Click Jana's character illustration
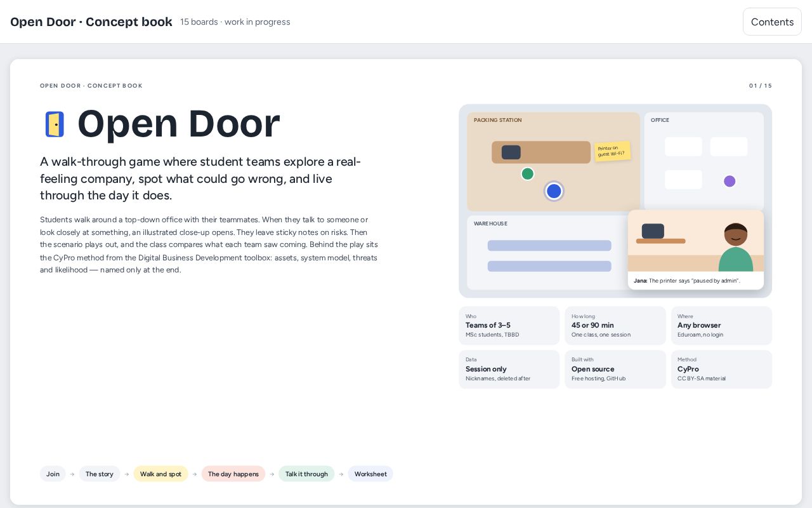 coord(735,247)
